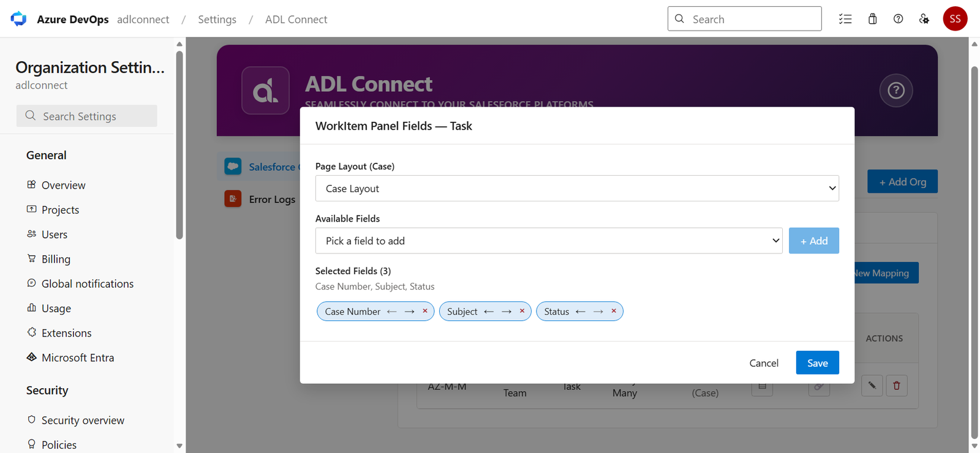The image size is (980, 453).
Task: Remove the Status field chip
Action: point(614,311)
